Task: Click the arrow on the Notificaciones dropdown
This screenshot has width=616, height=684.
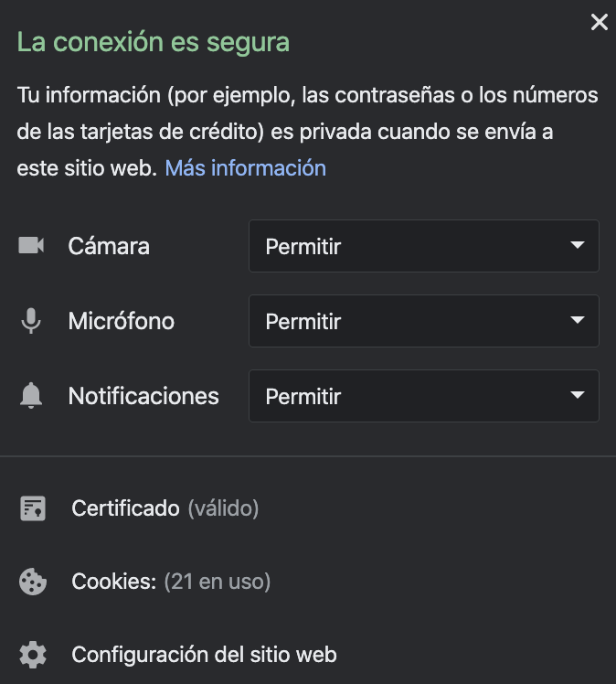Action: (577, 395)
